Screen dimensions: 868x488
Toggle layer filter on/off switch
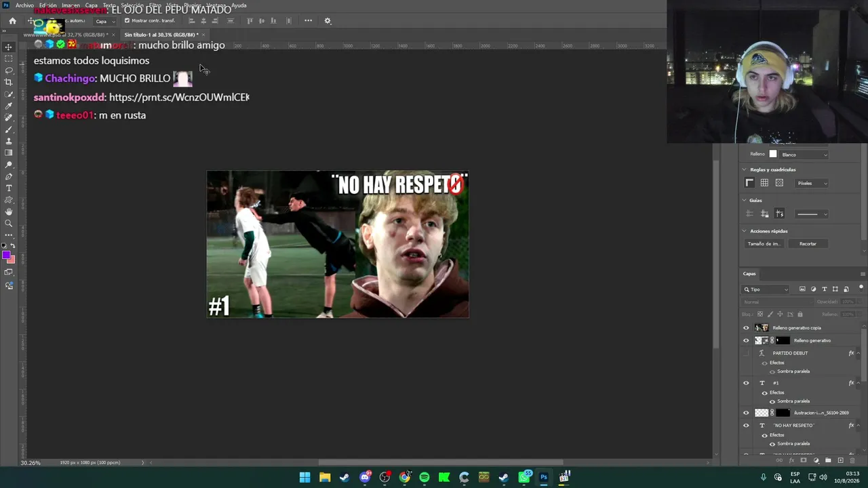point(861,288)
